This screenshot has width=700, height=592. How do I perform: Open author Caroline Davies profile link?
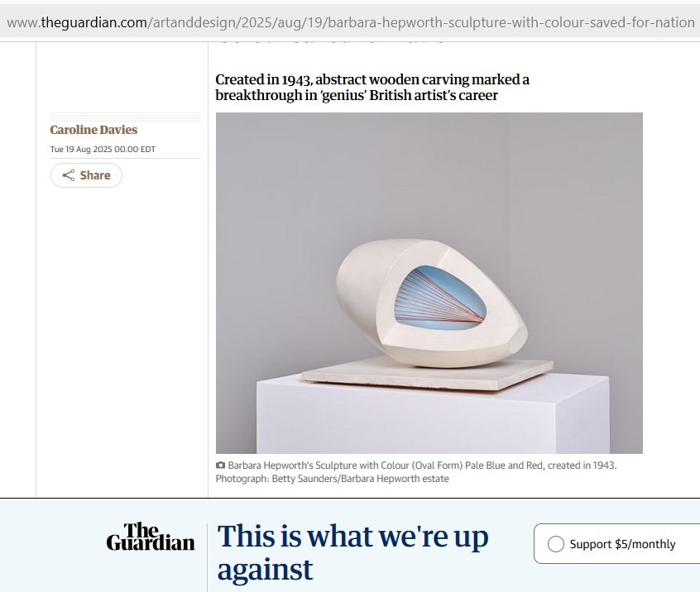point(93,129)
